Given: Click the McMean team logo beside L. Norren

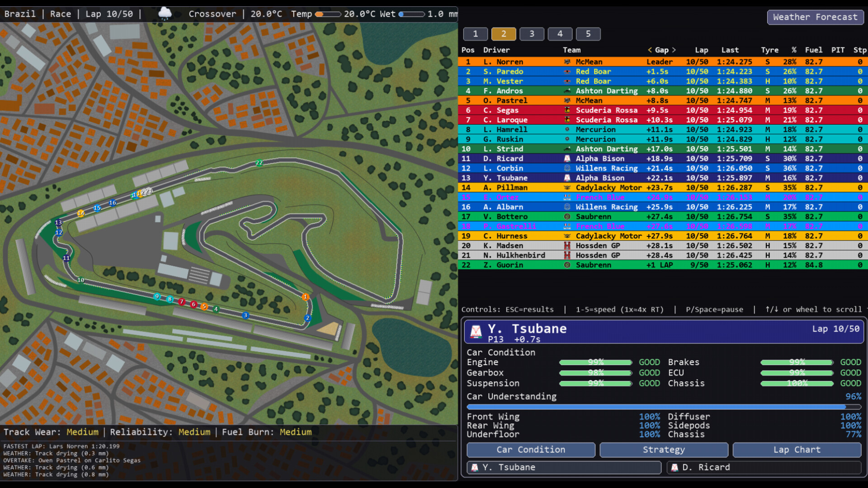Looking at the screenshot, I should click(x=568, y=62).
